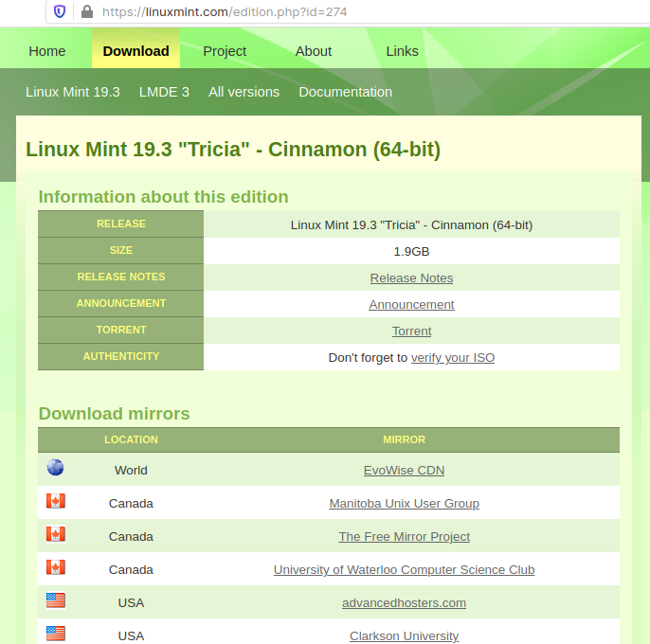
Task: Click the flag beside University of Waterloo row
Action: [x=56, y=567]
